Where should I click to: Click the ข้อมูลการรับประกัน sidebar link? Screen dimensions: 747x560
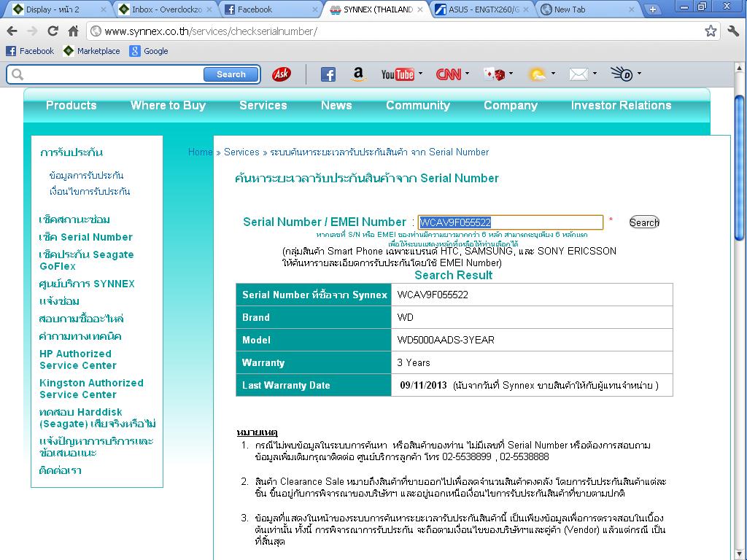[x=86, y=175]
